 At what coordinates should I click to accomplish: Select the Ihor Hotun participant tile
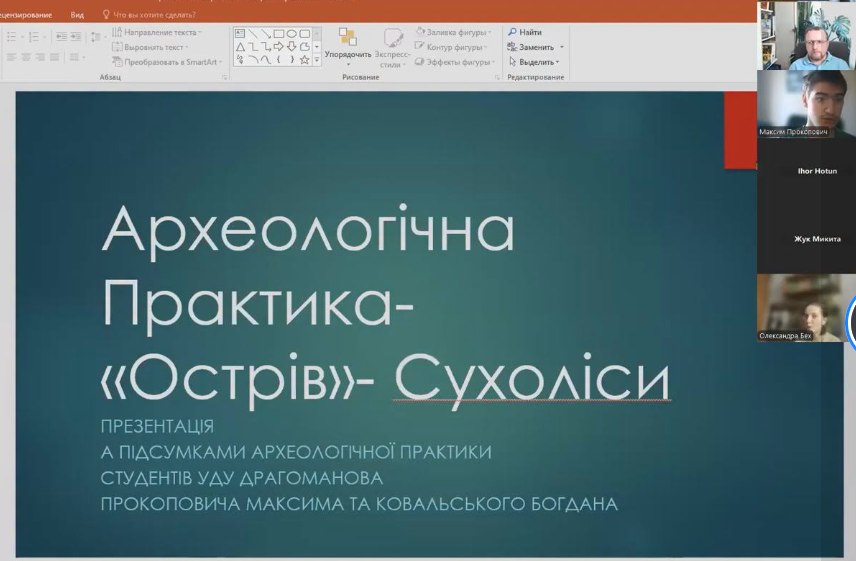click(806, 171)
